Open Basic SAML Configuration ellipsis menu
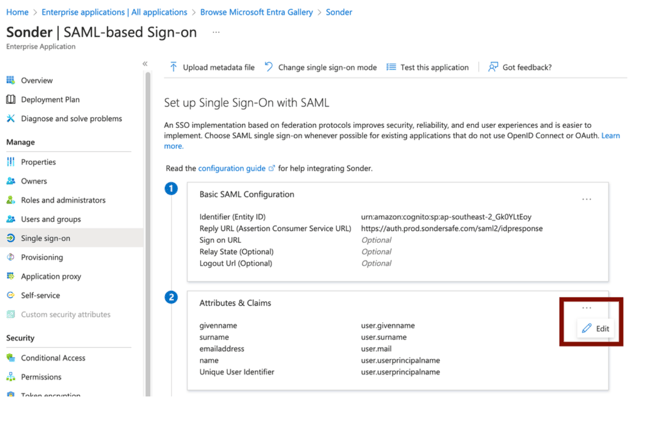This screenshot has width=670, height=440. 587,199
